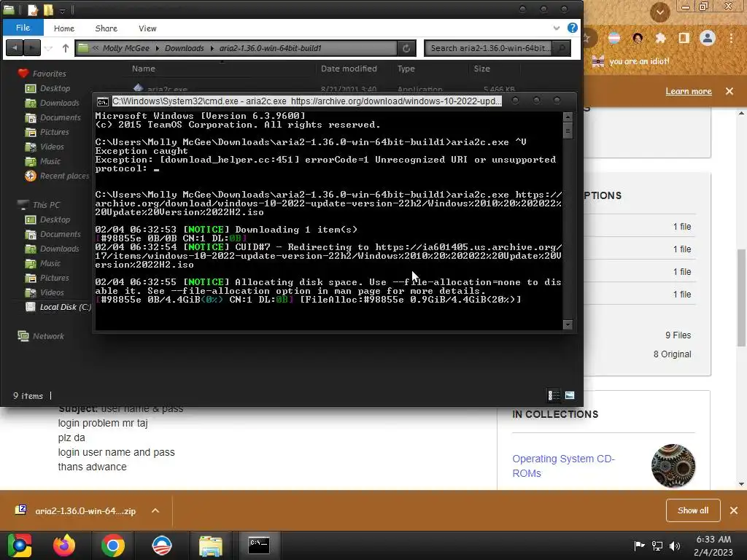
Task: Go back in Explorer navigation
Action: click(15, 48)
